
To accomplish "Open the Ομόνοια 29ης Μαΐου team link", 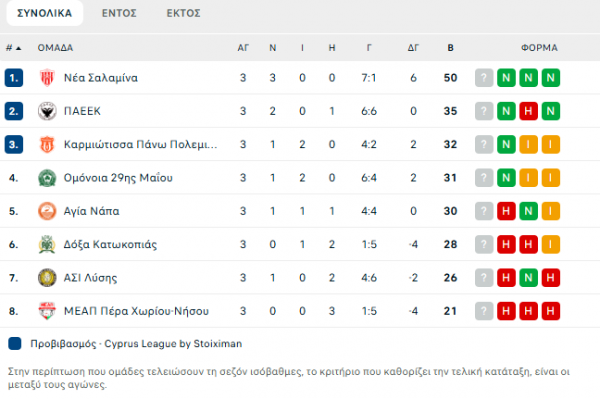I will point(118,178).
